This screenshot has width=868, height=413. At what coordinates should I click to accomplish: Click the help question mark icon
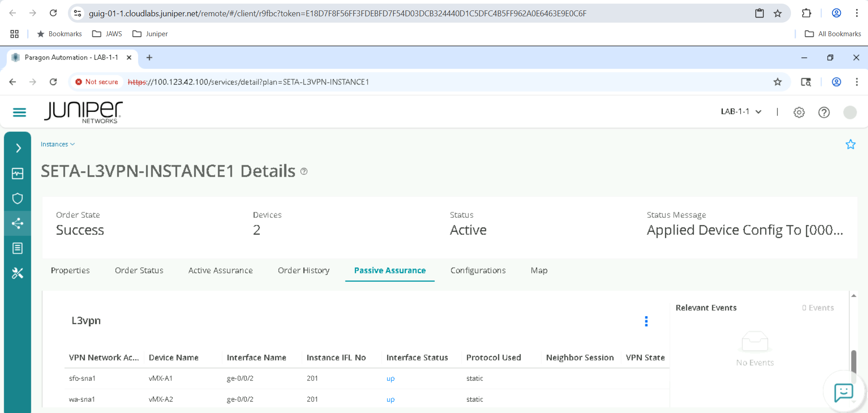coord(824,112)
